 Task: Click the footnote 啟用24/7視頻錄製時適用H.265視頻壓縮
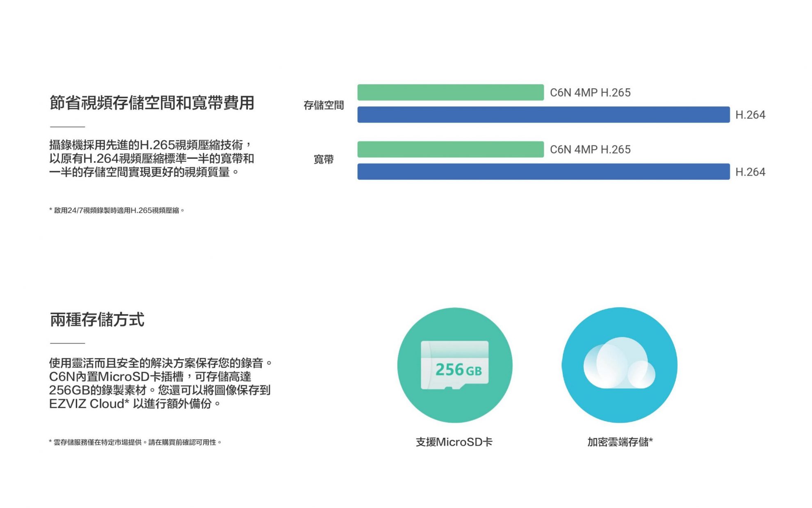click(x=116, y=211)
